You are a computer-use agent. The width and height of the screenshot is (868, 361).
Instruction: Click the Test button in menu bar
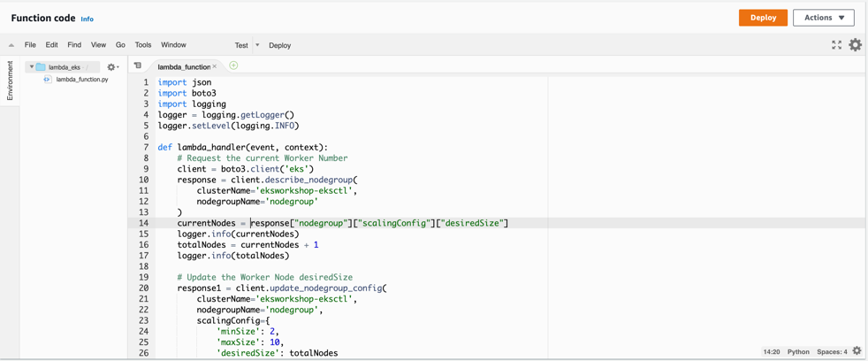241,45
